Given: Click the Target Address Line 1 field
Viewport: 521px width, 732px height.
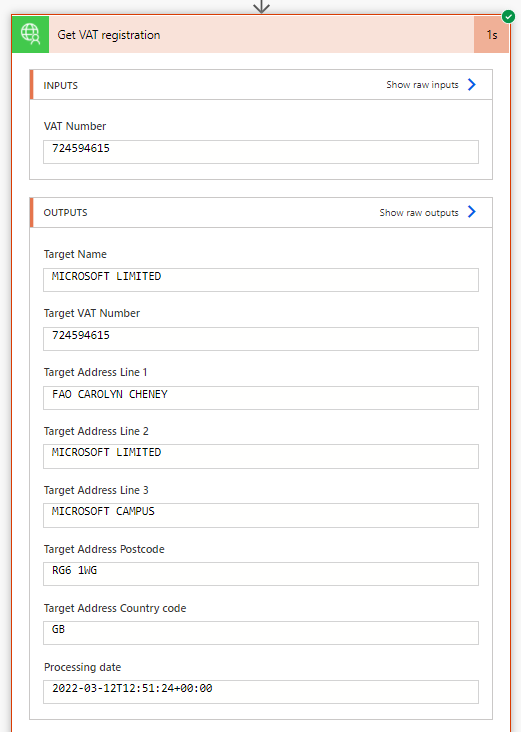Looking at the screenshot, I should coord(261,398).
